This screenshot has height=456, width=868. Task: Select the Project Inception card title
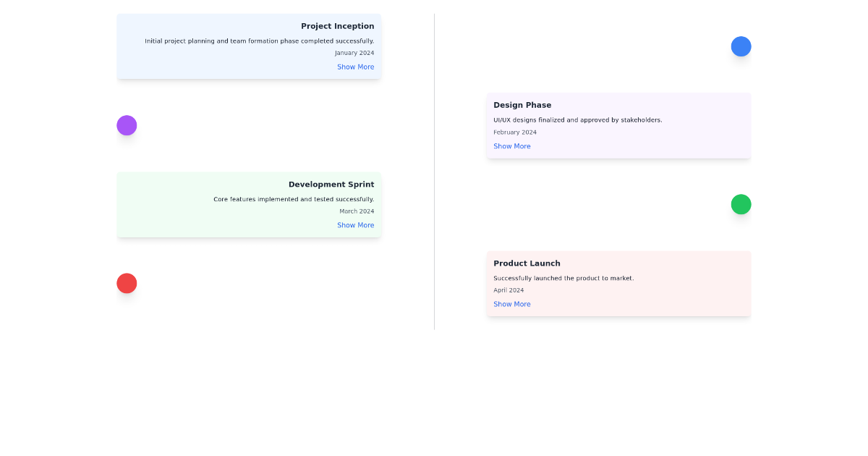pos(338,25)
